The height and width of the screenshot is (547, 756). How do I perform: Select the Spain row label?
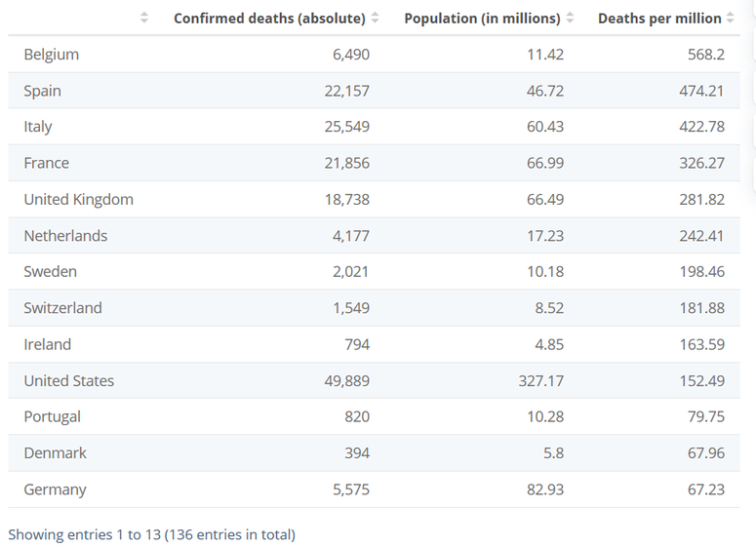point(43,91)
